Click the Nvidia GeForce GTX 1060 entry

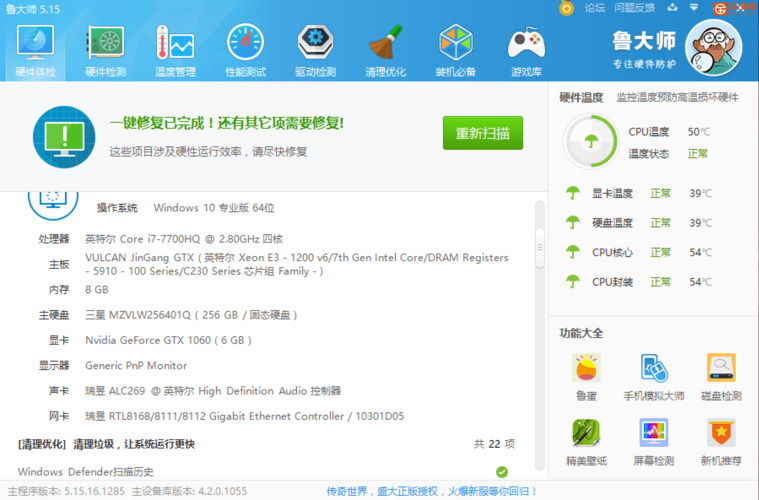168,340
